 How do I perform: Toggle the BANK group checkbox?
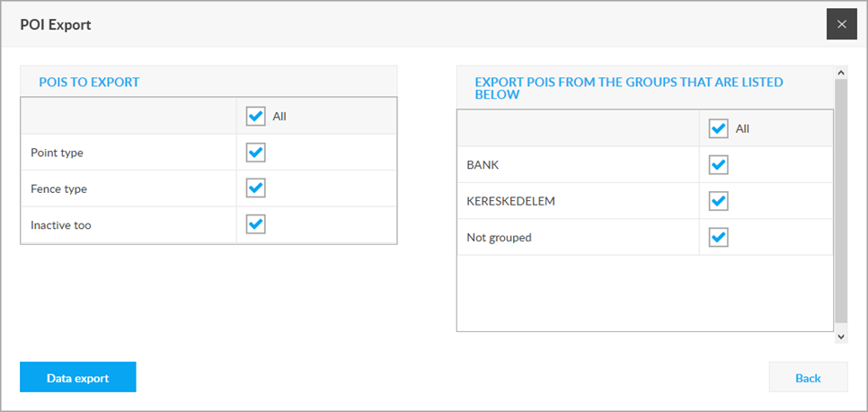pyautogui.click(x=719, y=165)
